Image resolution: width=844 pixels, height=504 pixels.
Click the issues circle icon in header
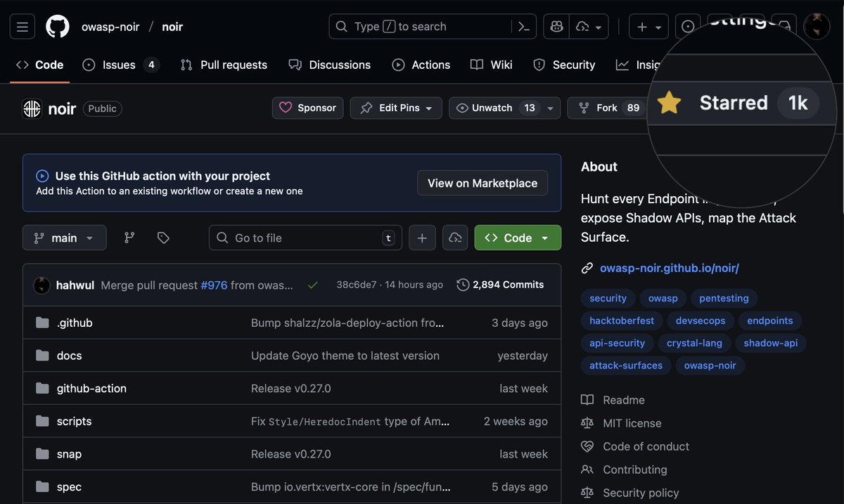click(x=688, y=27)
